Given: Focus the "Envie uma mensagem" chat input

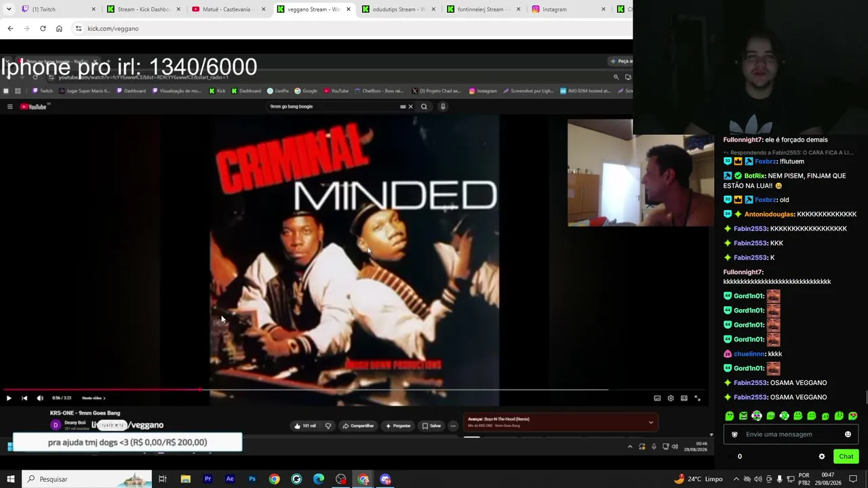Looking at the screenshot, I should tap(791, 434).
